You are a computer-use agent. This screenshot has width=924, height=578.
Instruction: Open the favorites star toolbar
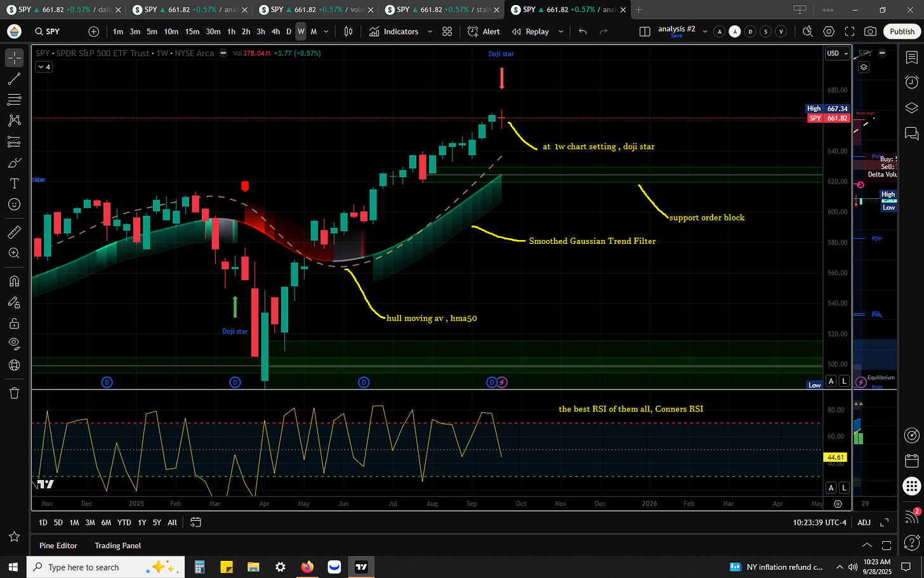coord(14,537)
